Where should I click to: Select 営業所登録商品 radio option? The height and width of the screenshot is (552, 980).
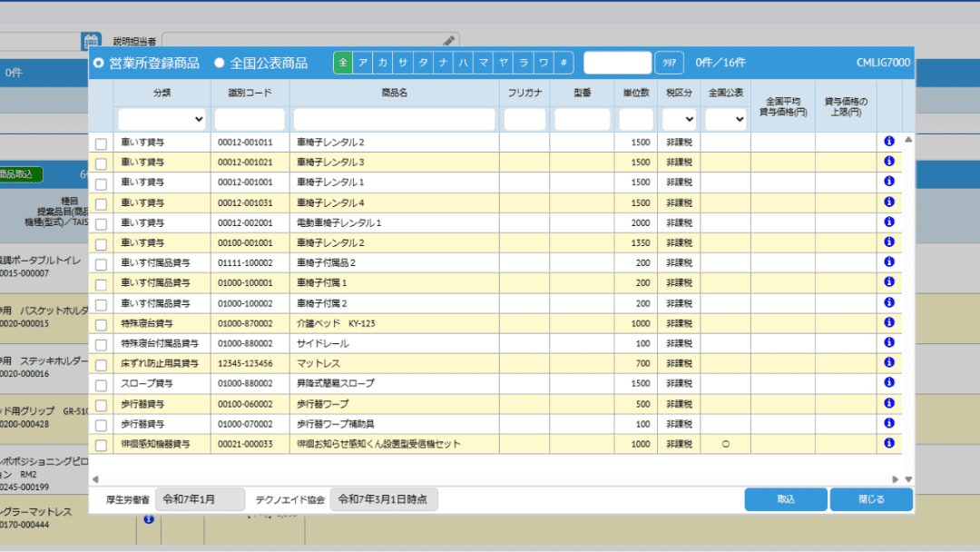99,64
